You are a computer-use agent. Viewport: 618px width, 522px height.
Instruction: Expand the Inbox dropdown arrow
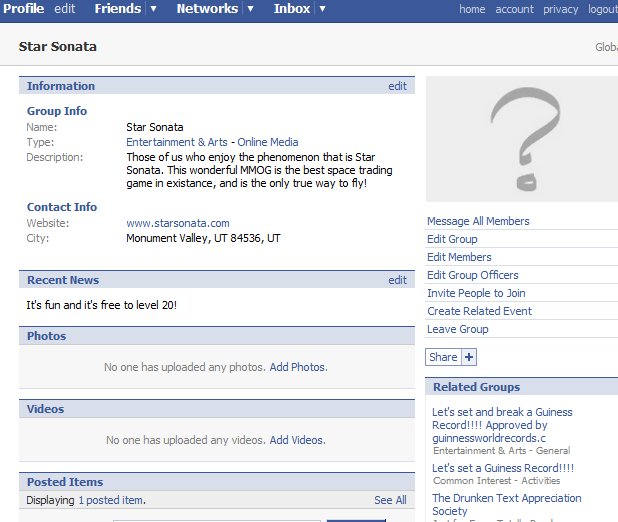(x=322, y=9)
